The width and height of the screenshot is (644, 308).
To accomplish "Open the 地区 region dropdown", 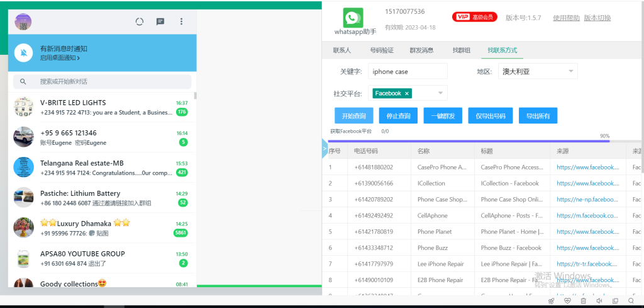I will (x=570, y=71).
